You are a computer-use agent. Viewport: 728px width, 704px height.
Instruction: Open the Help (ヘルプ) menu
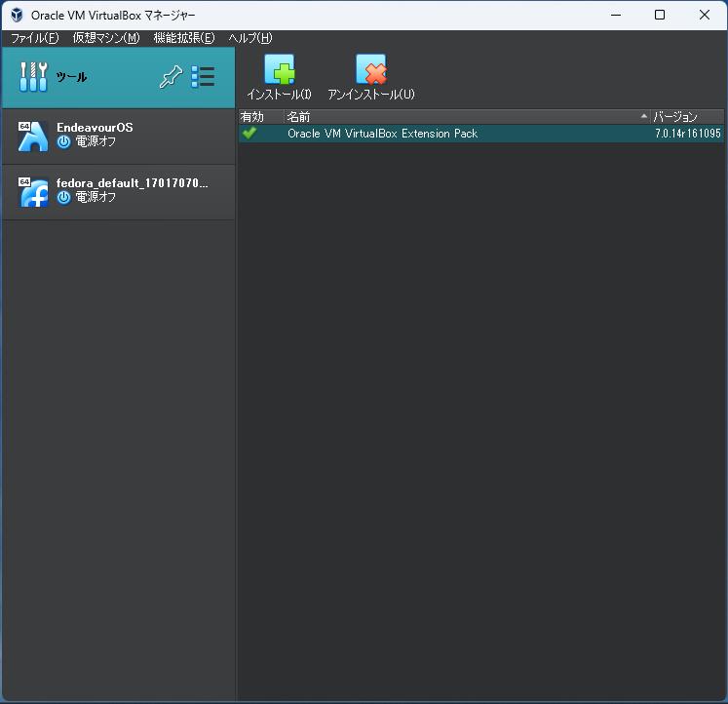click(x=249, y=38)
